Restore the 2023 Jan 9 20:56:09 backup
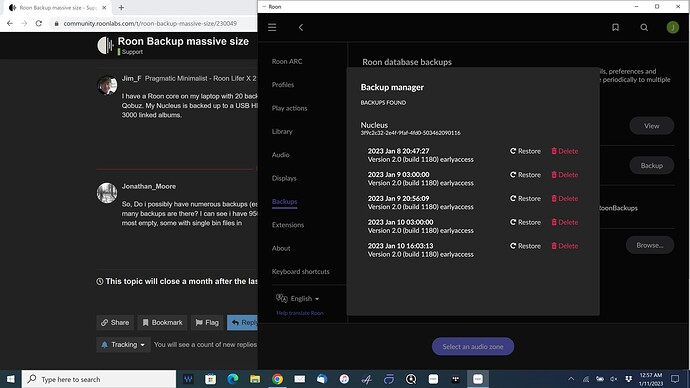The image size is (690, 388). click(525, 198)
